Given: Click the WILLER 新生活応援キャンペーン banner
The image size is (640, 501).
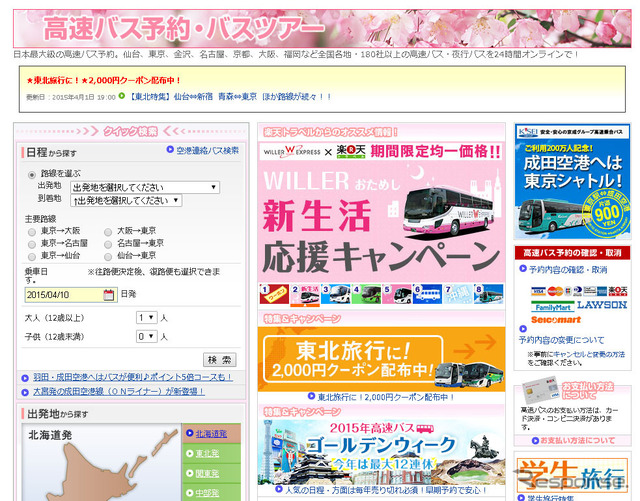Looking at the screenshot, I should click(x=381, y=212).
